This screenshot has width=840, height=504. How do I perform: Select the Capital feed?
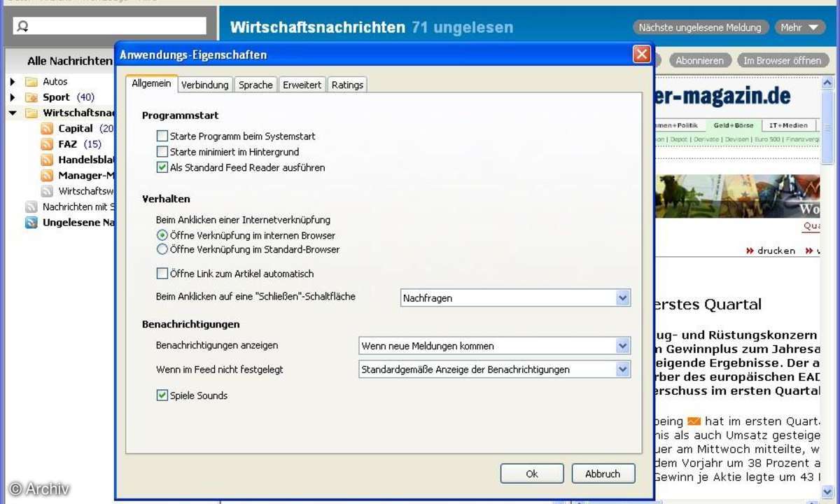pyautogui.click(x=76, y=128)
